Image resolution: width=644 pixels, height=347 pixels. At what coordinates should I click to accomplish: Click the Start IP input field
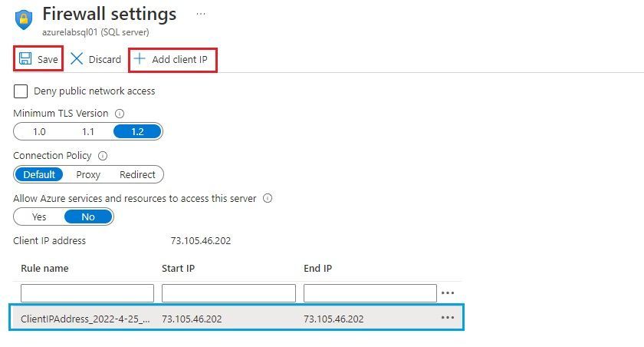tap(228, 293)
